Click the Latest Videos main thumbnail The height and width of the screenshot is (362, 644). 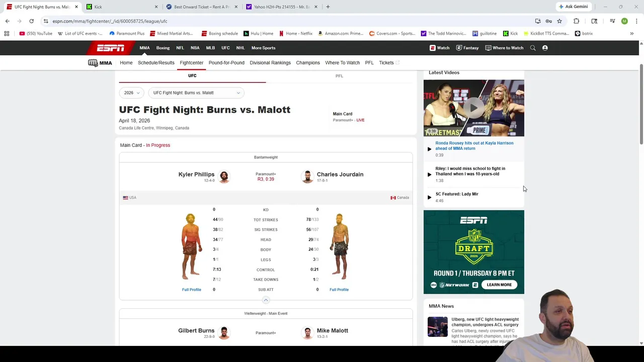pos(473,108)
